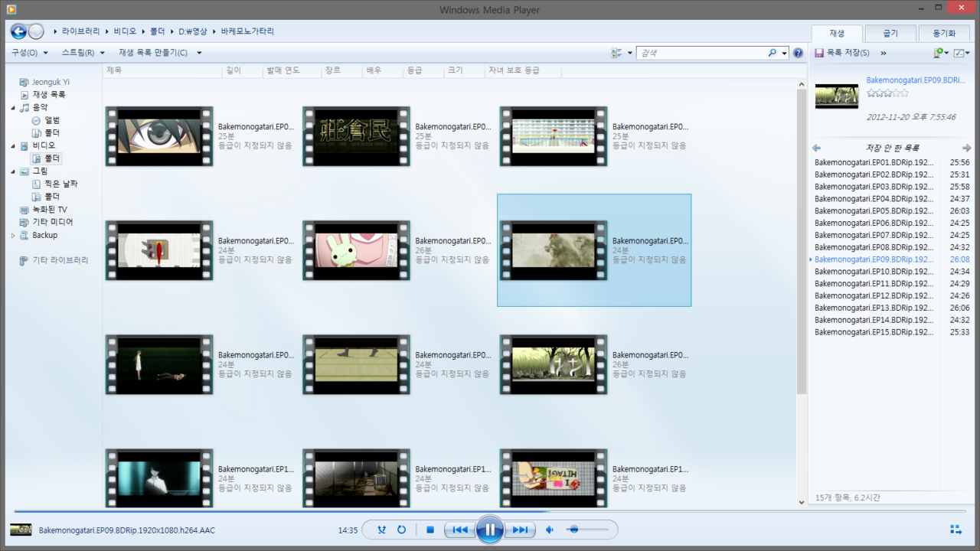Go to next list with right arrow
Viewport: 980px width, 551px height.
pyautogui.click(x=966, y=148)
